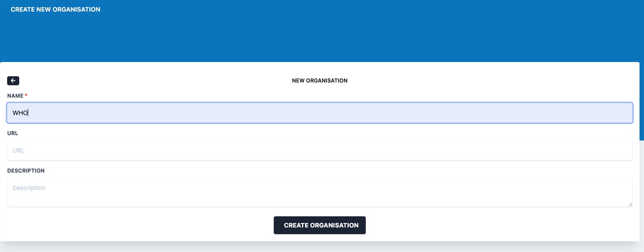Select the URL input field
This screenshot has width=644, height=252.
click(320, 150)
